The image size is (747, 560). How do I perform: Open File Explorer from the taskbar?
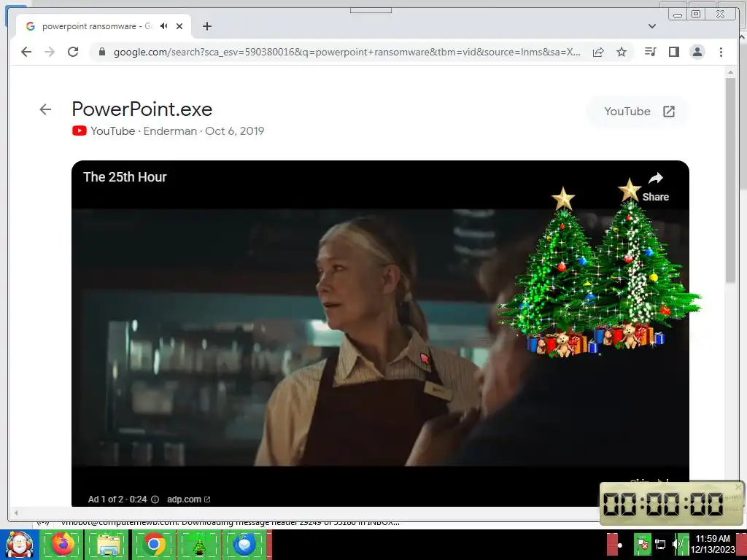pyautogui.click(x=108, y=545)
